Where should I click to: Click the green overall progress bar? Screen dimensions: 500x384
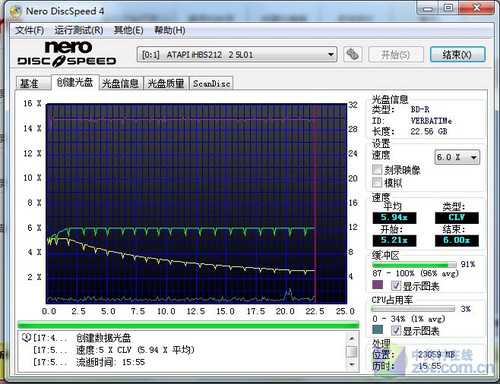pos(188,324)
